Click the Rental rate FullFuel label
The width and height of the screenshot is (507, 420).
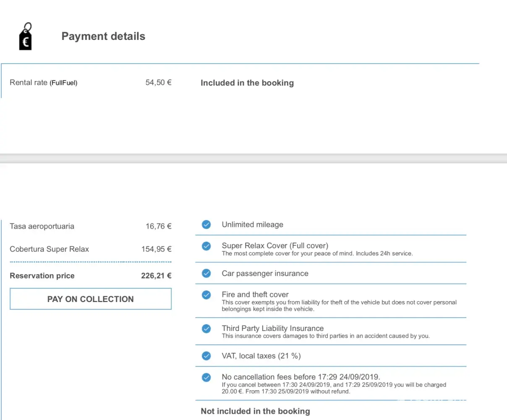[43, 83]
